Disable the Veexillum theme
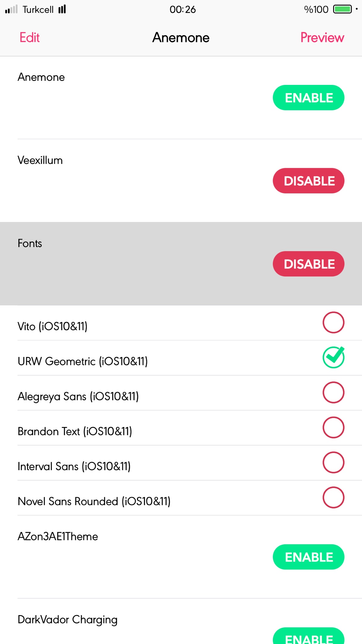 pos(308,181)
